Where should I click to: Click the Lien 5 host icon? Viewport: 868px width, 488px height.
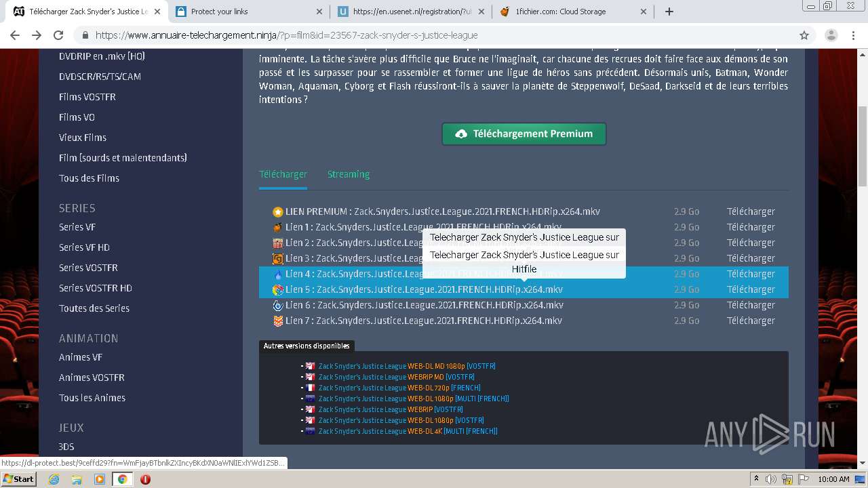(x=277, y=290)
